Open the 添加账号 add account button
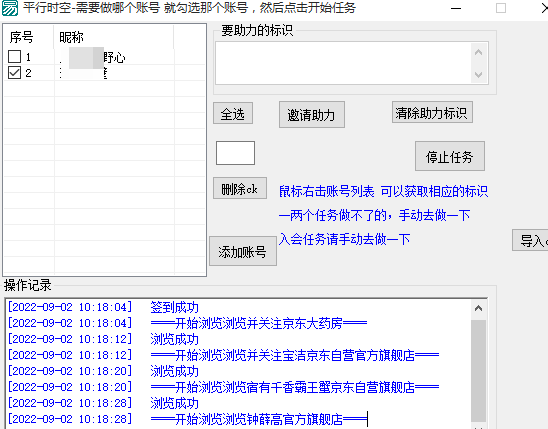Screen dimensions: 548x429 coord(243,251)
